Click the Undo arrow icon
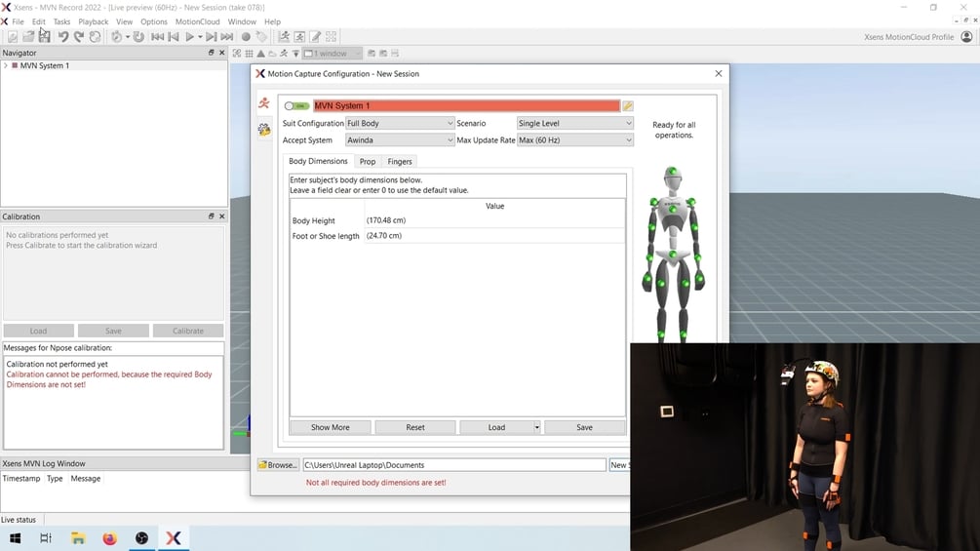This screenshot has height=551, width=980. tap(63, 37)
